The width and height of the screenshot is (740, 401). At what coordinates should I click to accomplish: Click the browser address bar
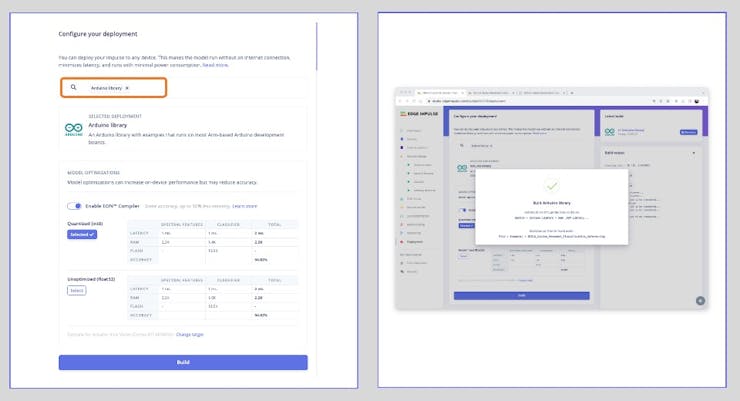point(538,101)
